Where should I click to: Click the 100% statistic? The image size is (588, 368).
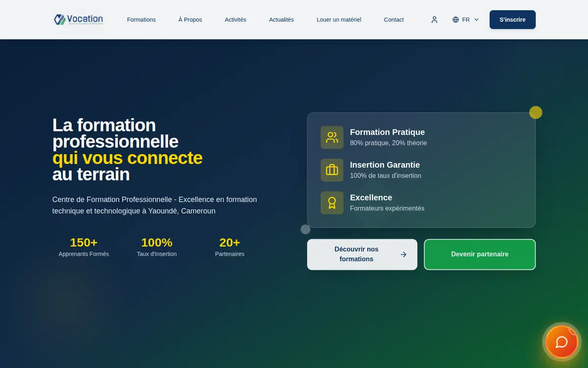point(157,242)
